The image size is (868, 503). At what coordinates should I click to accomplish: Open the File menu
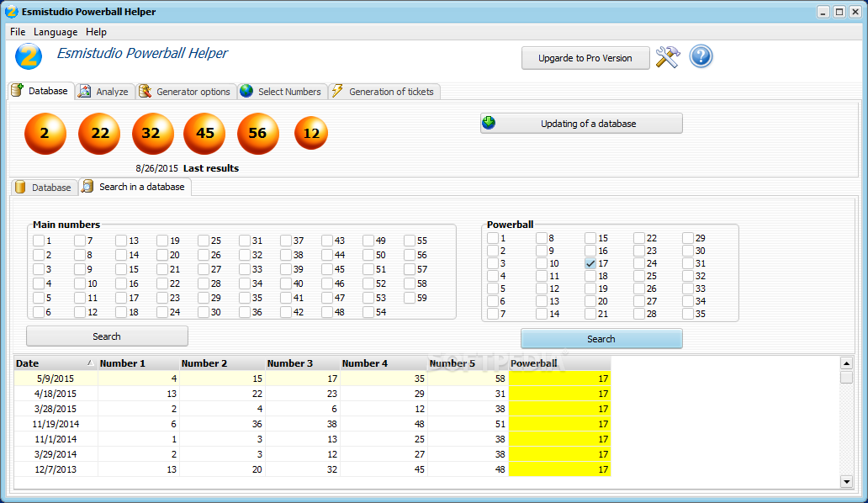pos(18,32)
